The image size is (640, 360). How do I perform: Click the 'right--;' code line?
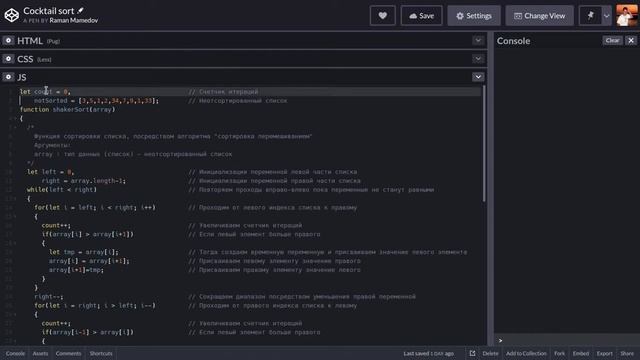49,297
